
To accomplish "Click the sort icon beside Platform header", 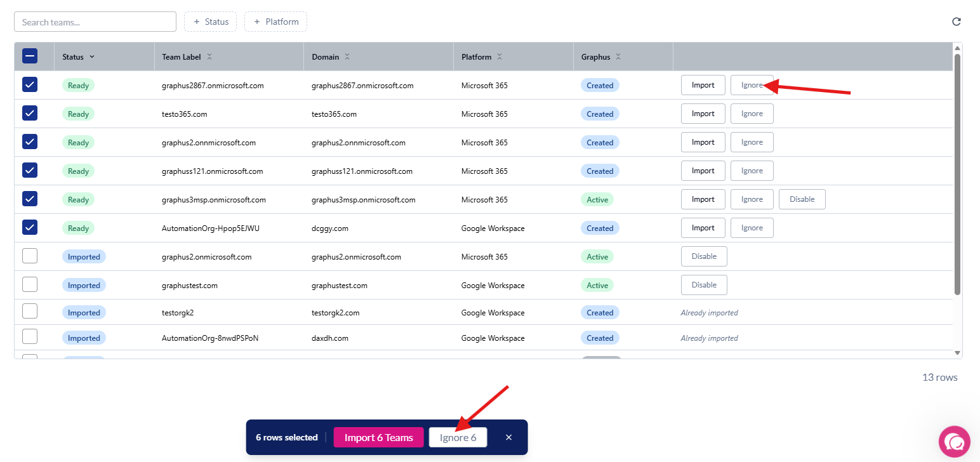I will [500, 56].
